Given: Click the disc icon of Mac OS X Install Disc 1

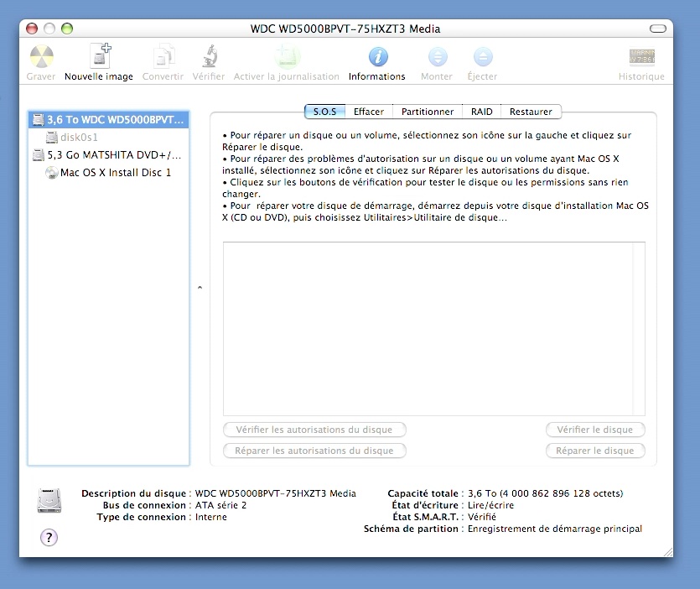Looking at the screenshot, I should coord(52,173).
